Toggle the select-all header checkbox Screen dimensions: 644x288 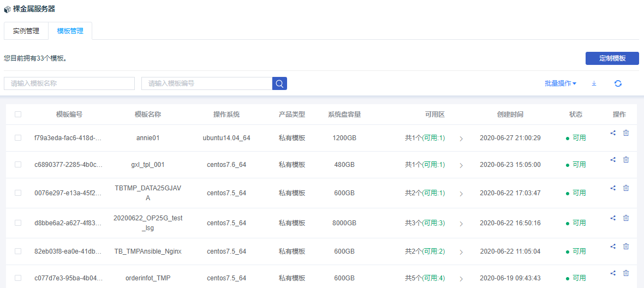(18, 115)
